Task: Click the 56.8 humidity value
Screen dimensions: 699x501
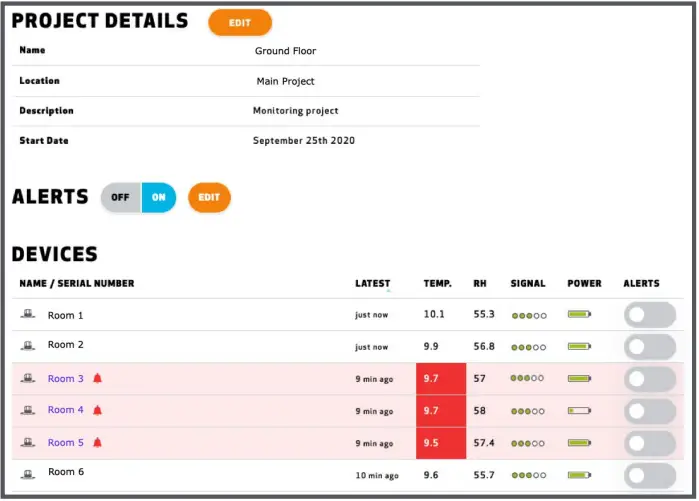Action: click(484, 346)
